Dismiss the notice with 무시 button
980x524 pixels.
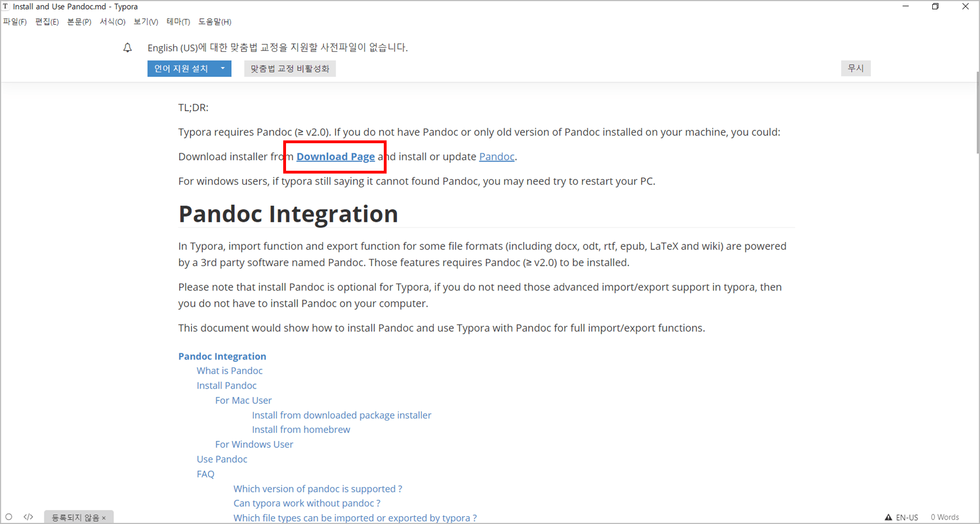855,68
